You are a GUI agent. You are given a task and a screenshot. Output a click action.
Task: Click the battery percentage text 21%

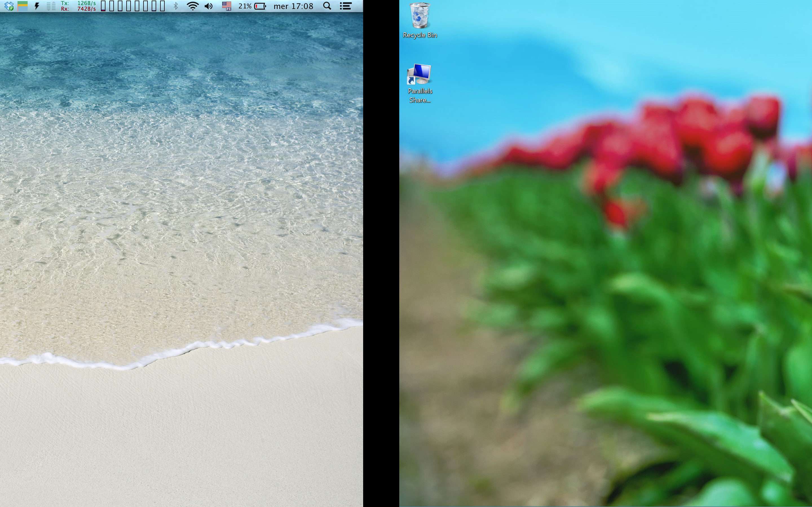pyautogui.click(x=245, y=6)
